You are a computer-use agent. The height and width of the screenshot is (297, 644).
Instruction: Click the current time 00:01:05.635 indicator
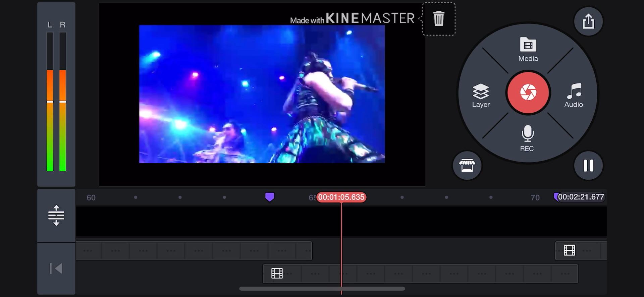pos(341,197)
